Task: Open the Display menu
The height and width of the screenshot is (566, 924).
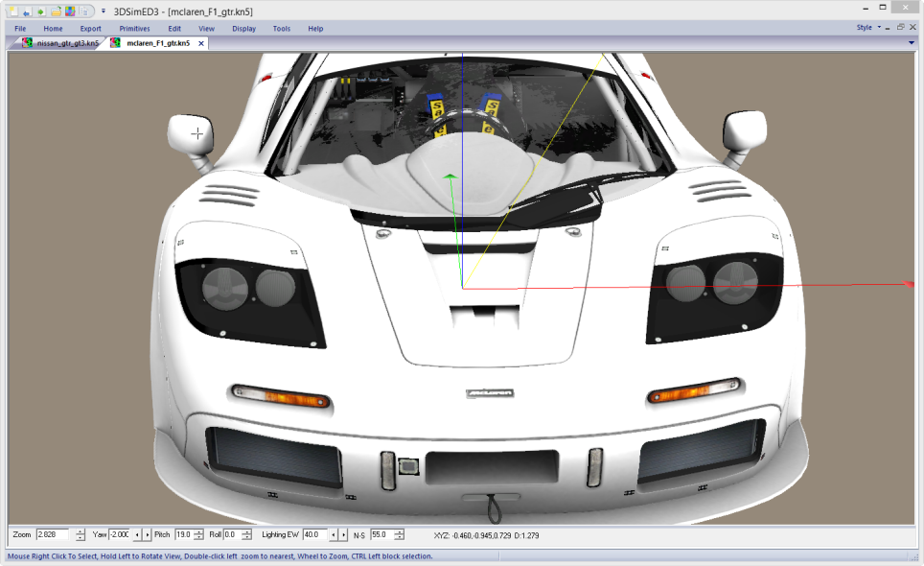Action: (244, 29)
